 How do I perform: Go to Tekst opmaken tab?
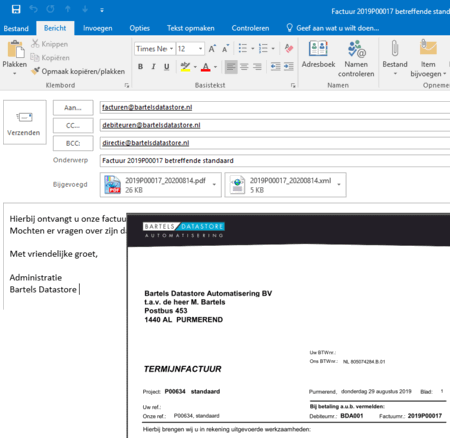tap(191, 28)
